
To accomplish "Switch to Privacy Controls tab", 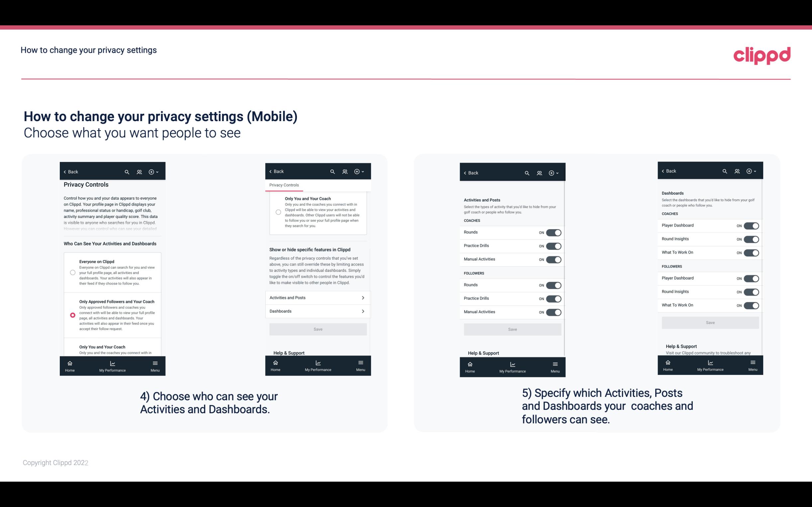I will coord(284,185).
